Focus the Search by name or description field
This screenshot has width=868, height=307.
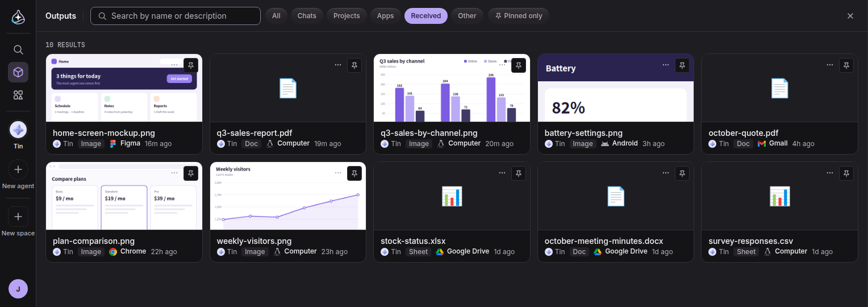(176, 16)
